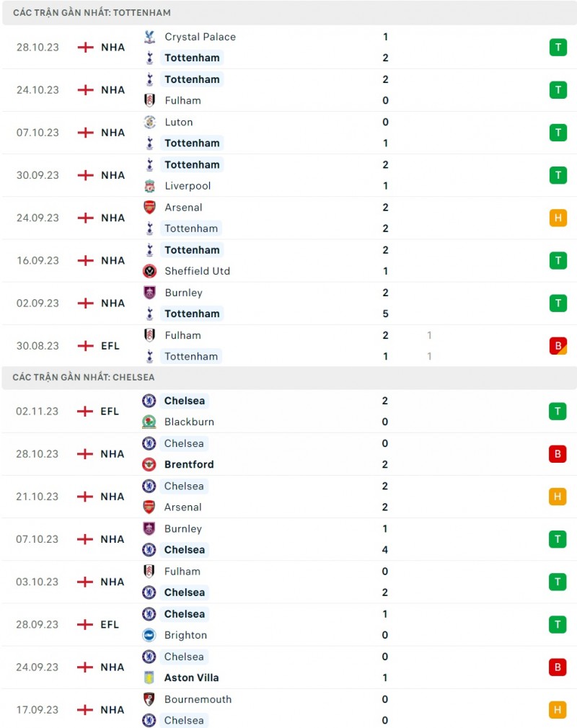Image resolution: width=577 pixels, height=728 pixels.
Task: Click the Sheffield Utd crest icon
Action: (x=150, y=271)
